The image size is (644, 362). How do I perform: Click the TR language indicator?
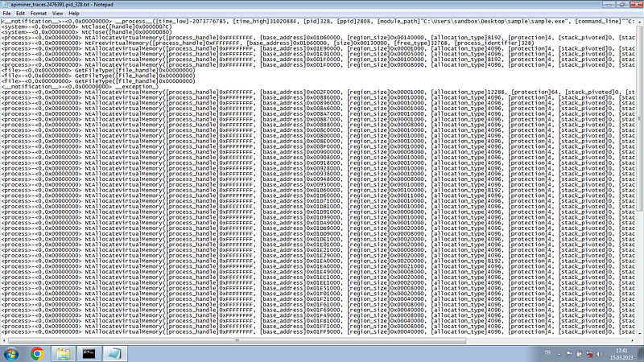547,353
